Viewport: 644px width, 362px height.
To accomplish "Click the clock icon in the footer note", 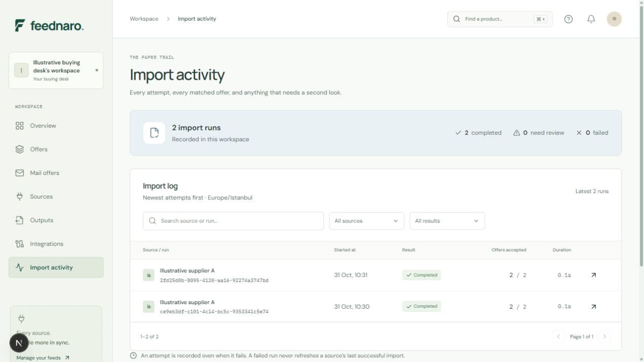I will click(x=133, y=356).
